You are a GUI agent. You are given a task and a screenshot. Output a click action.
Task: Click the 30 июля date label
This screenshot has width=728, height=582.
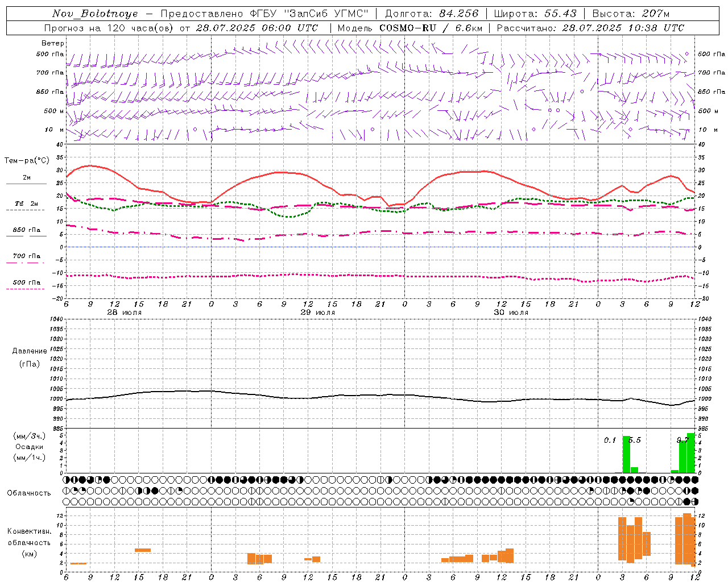tap(511, 313)
